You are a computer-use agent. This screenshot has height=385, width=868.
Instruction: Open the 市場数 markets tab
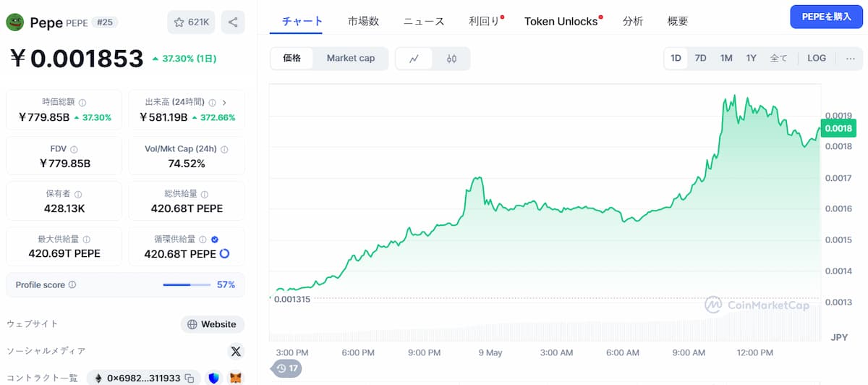tap(363, 21)
